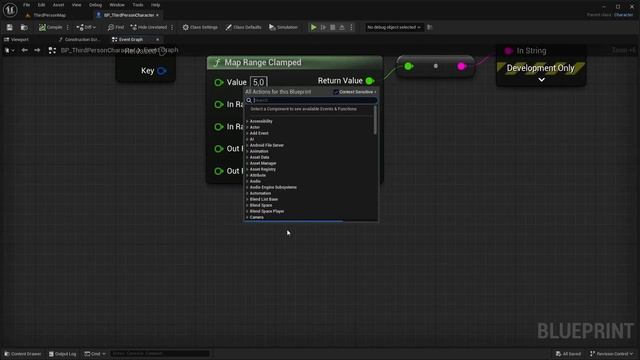
Task: Open the Revision Control menu
Action: pyautogui.click(x=611, y=354)
